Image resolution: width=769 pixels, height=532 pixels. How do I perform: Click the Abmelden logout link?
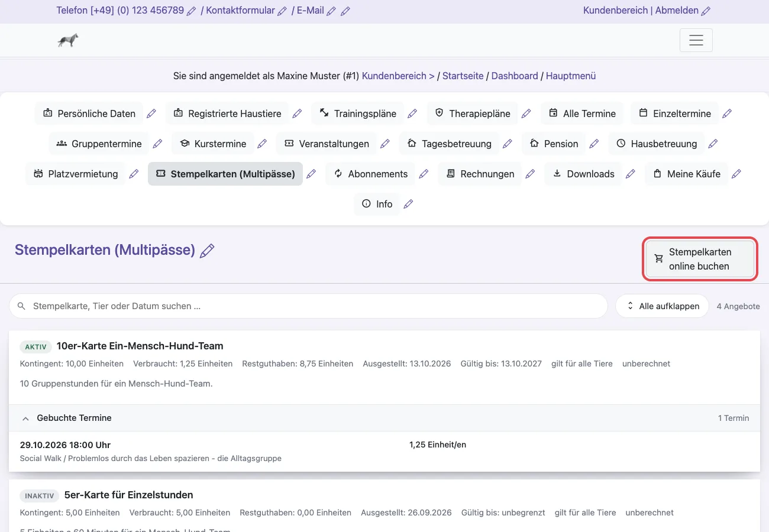pos(677,10)
